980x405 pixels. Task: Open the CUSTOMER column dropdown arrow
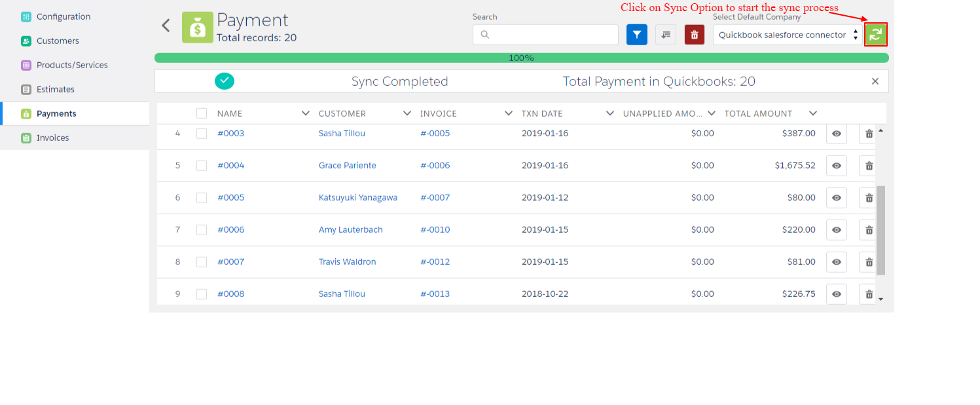click(407, 113)
